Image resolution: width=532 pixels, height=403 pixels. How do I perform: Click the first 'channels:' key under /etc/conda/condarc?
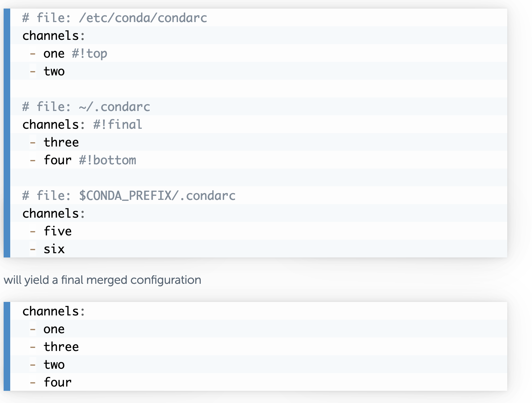click(54, 36)
